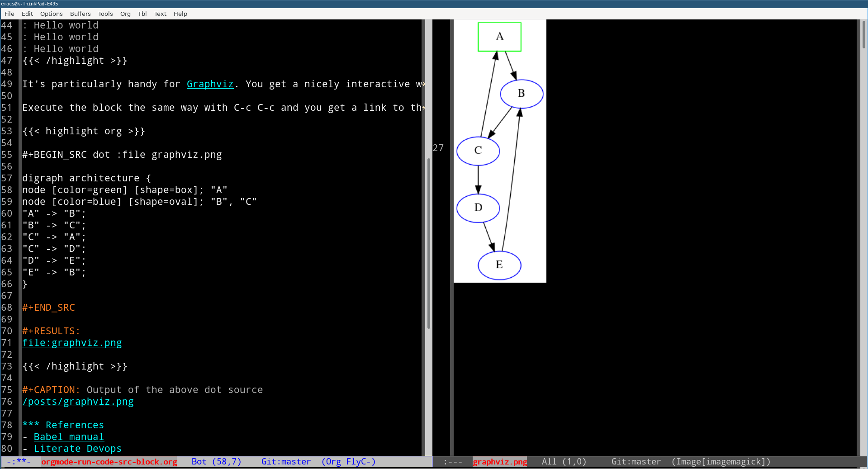Open the Edit menu

coord(27,14)
